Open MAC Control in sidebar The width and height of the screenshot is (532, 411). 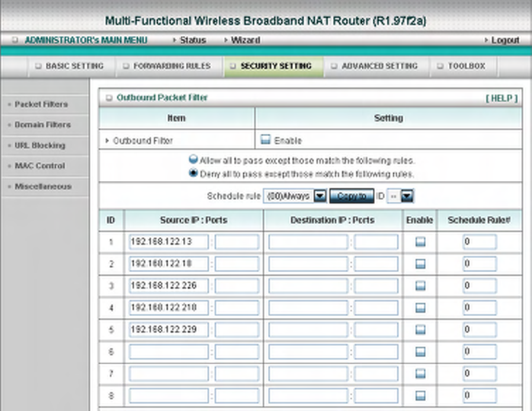coord(39,166)
